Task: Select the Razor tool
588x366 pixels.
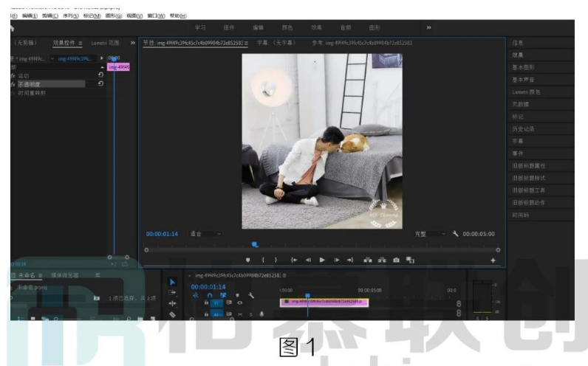Action: pyautogui.click(x=172, y=314)
